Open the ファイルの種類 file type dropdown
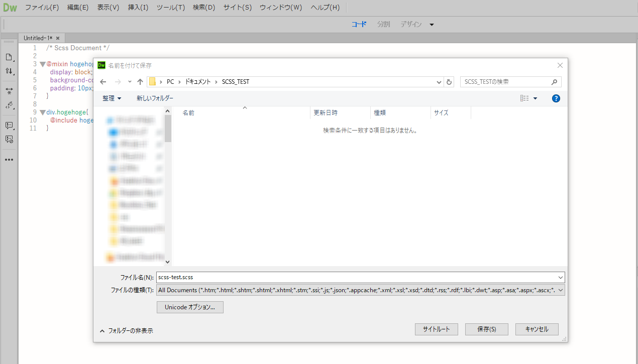The width and height of the screenshot is (638, 364). pyautogui.click(x=560, y=290)
